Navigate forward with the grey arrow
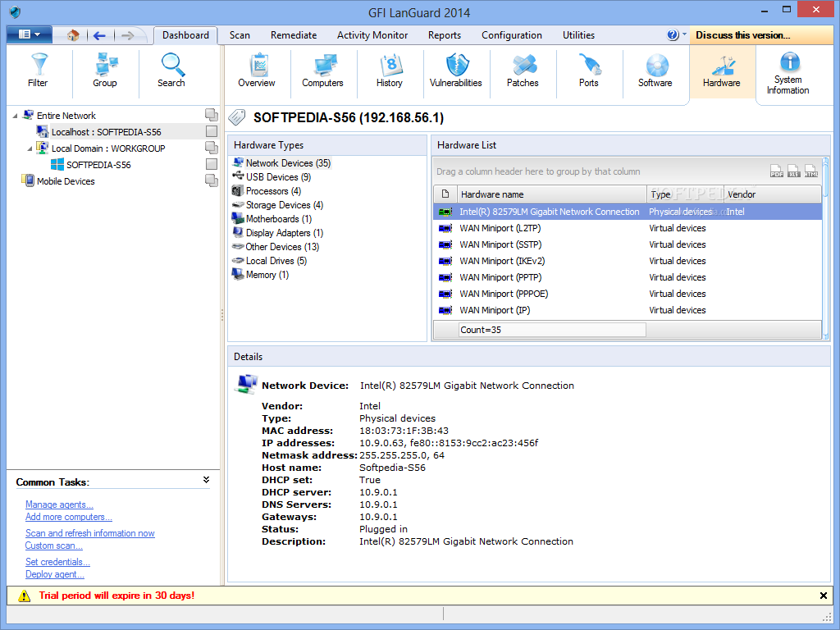The width and height of the screenshot is (840, 630). (127, 35)
